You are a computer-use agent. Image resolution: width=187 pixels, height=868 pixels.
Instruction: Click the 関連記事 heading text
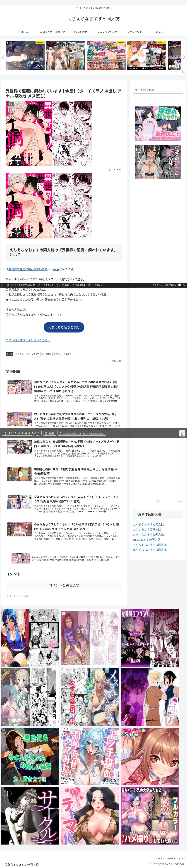click(13, 371)
